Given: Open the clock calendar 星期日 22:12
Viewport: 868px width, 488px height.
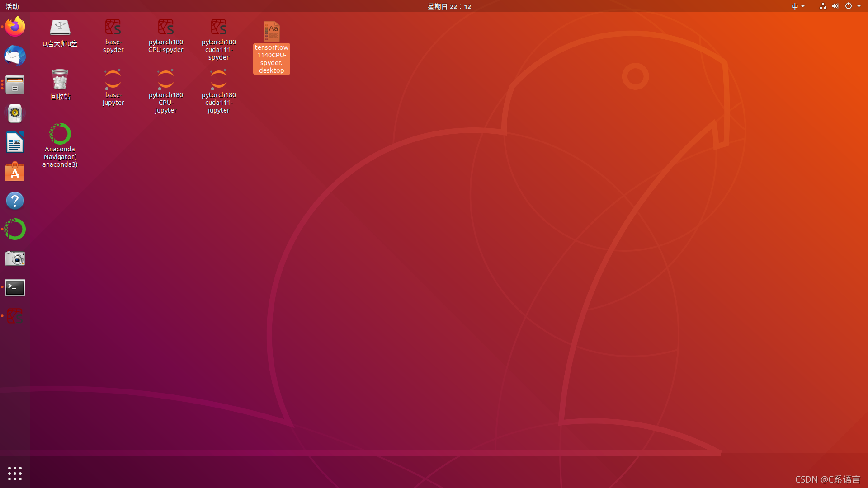Looking at the screenshot, I should click(x=449, y=6).
